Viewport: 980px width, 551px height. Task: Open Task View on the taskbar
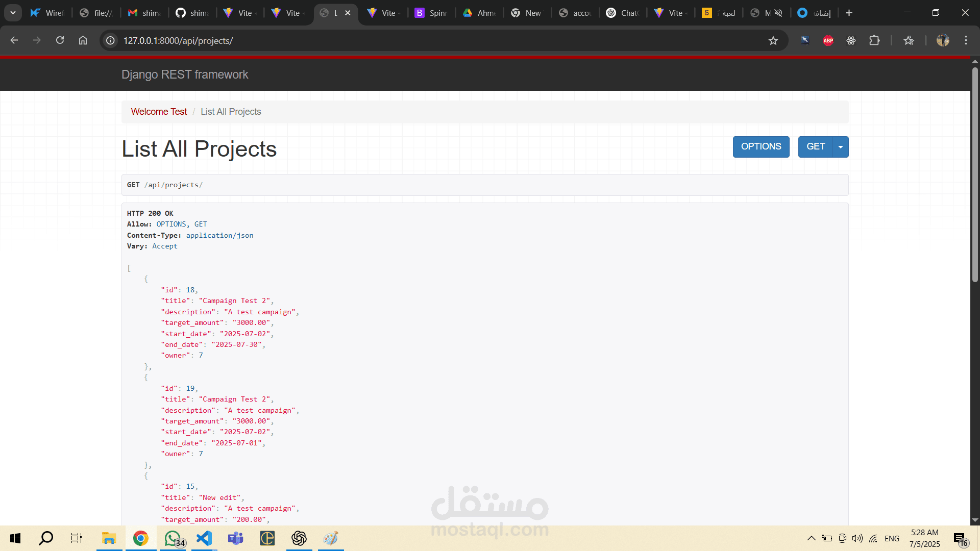pyautogui.click(x=77, y=538)
